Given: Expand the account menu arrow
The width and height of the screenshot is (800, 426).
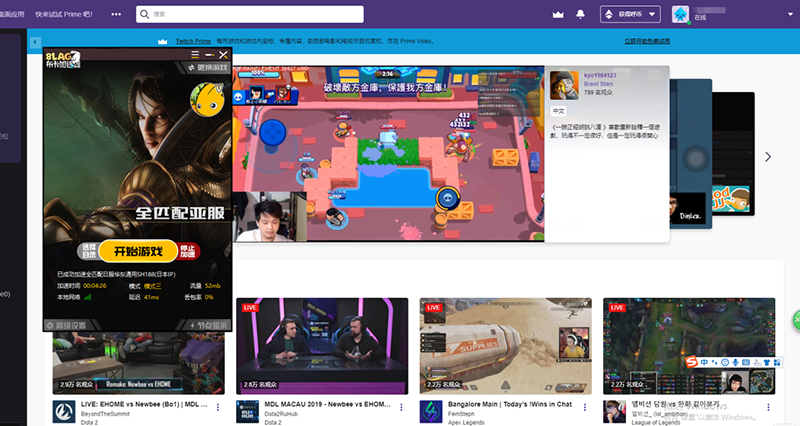Looking at the screenshot, I should (790, 14).
